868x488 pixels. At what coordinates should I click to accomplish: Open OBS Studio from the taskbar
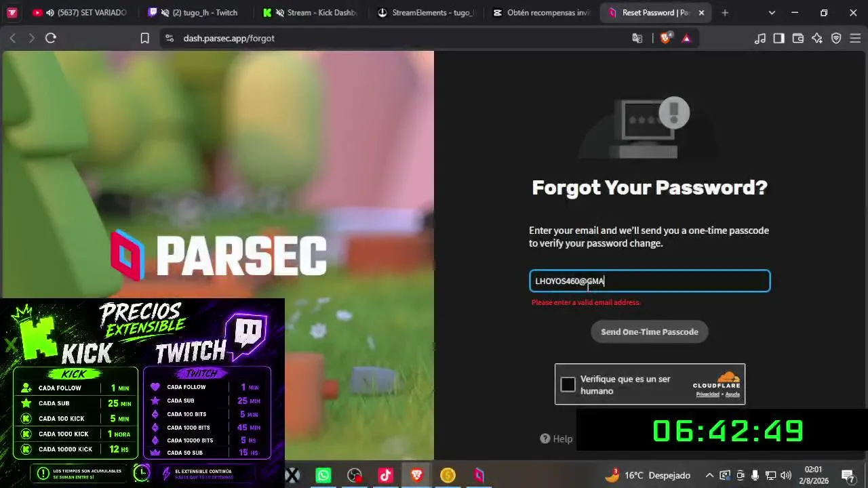point(355,475)
